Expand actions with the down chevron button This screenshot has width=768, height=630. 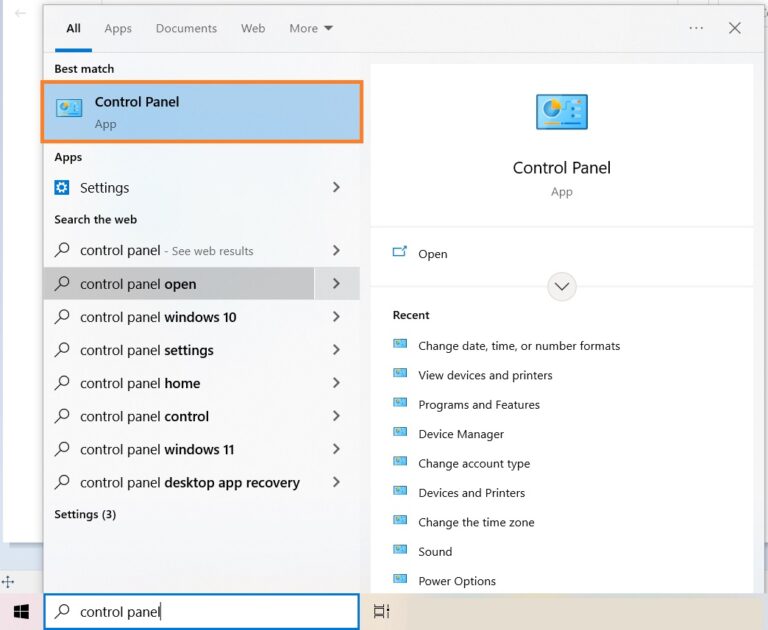(x=562, y=287)
